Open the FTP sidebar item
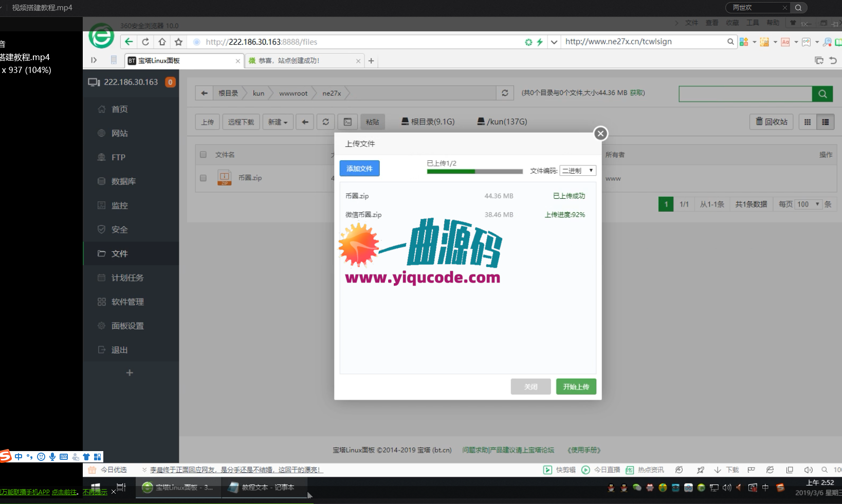Screen dimensions: 842x504 pyautogui.click(x=131, y=157)
